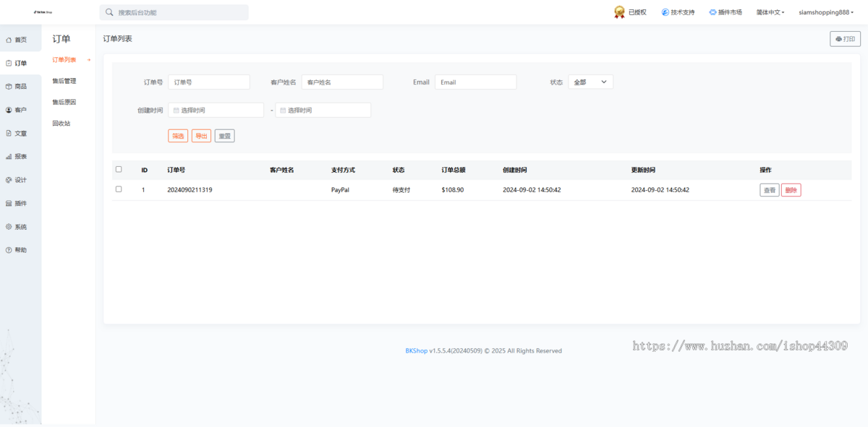Click the $108.90 order total
This screenshot has height=427, width=868.
click(453, 190)
